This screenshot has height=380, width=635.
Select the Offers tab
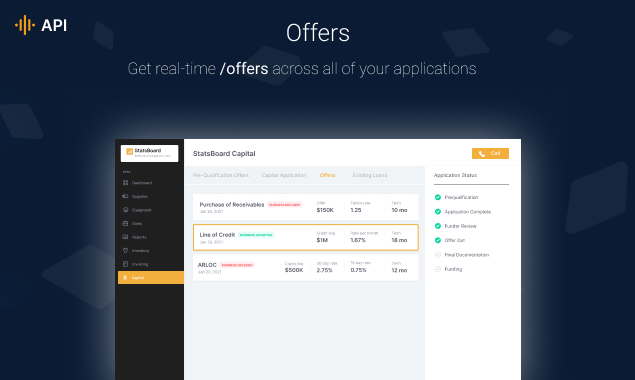pos(327,175)
